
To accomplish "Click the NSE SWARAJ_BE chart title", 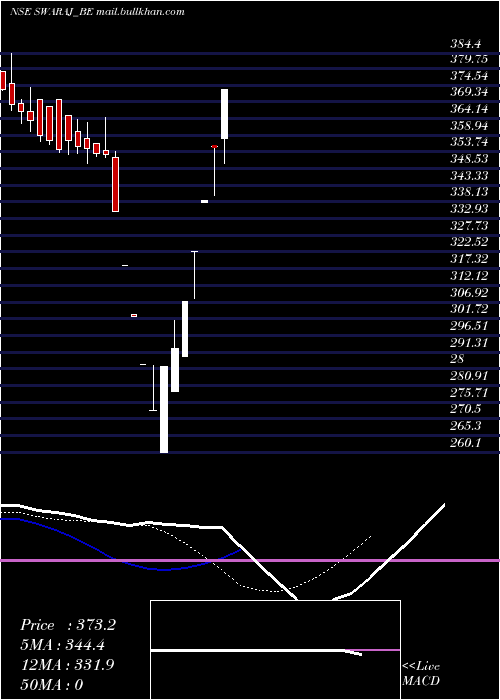I will [x=96, y=12].
